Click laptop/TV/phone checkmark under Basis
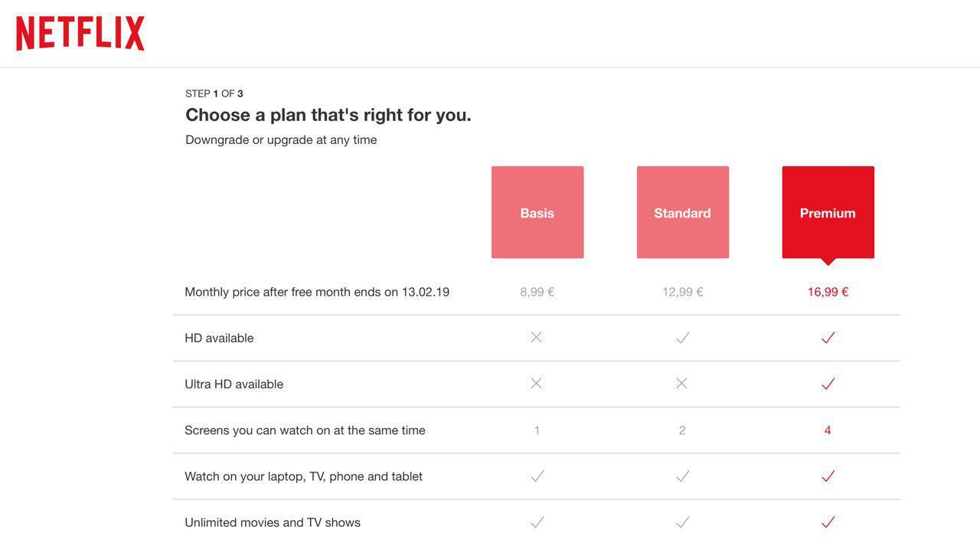Image resolution: width=980 pixels, height=543 pixels. [537, 476]
